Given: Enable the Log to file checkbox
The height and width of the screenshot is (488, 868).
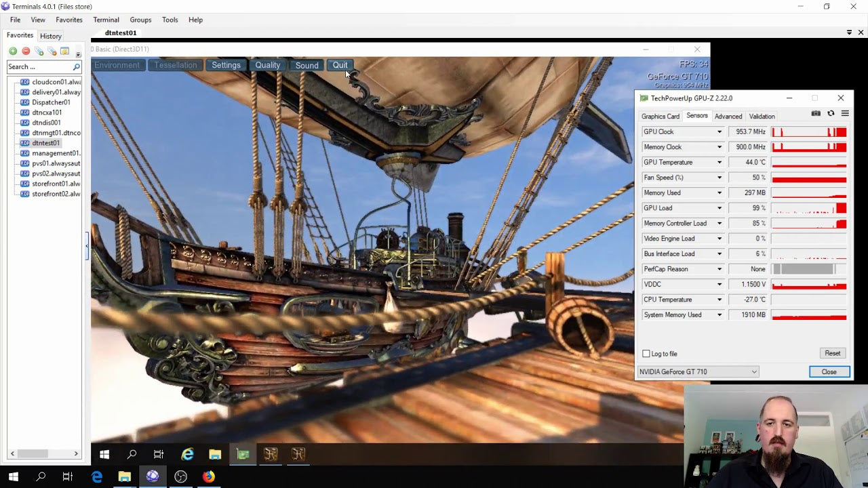Looking at the screenshot, I should click(x=646, y=354).
